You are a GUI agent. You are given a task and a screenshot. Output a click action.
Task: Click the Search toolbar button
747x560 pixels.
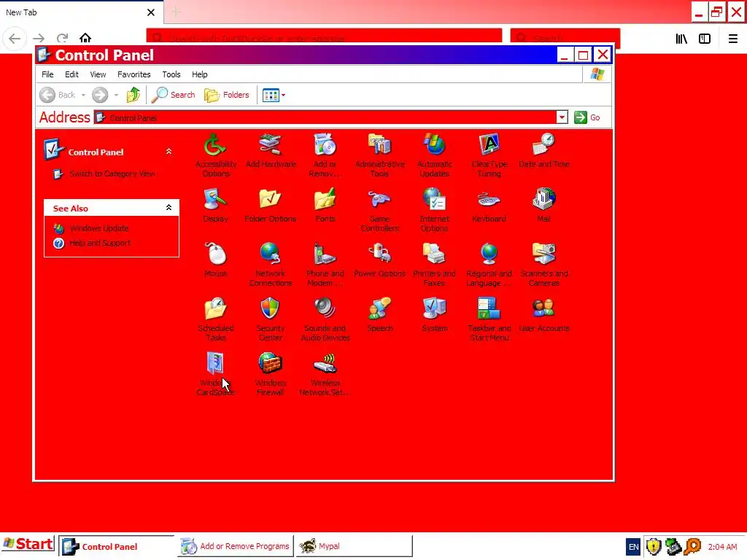point(174,95)
